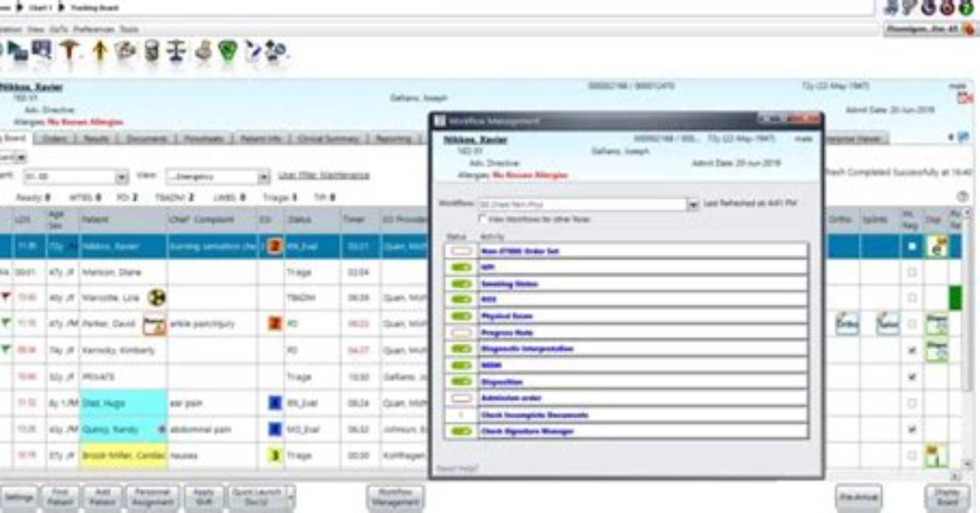The image size is (980, 513).
Task: Click the User Filter Maintenance link
Action: pos(323,175)
